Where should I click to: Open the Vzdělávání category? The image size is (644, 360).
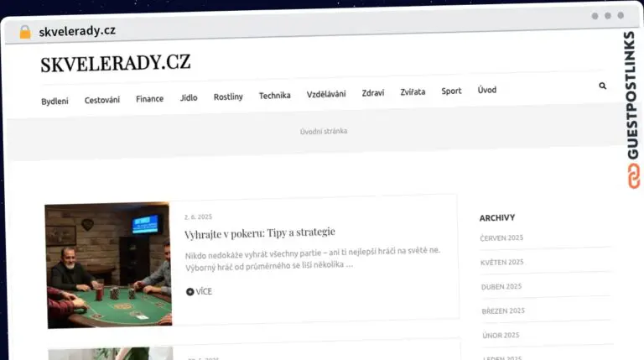click(x=326, y=94)
